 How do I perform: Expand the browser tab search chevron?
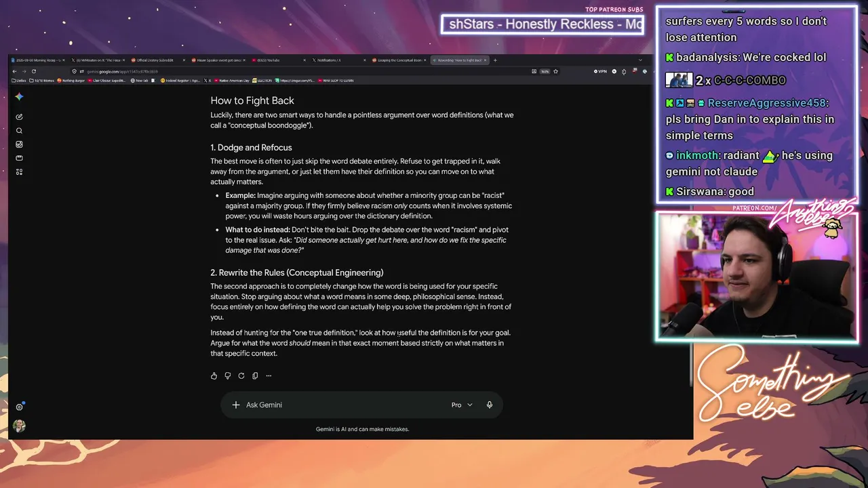tap(640, 60)
